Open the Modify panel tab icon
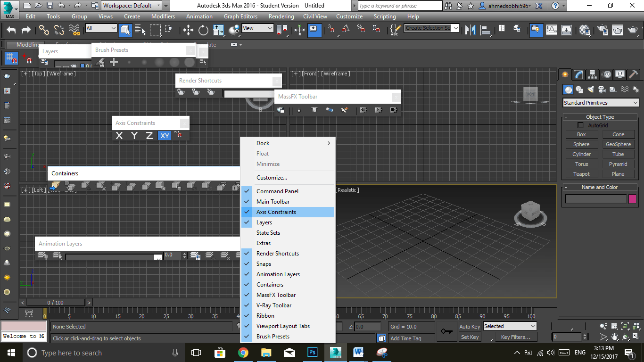Image resolution: width=644 pixels, height=362 pixels. point(578,74)
